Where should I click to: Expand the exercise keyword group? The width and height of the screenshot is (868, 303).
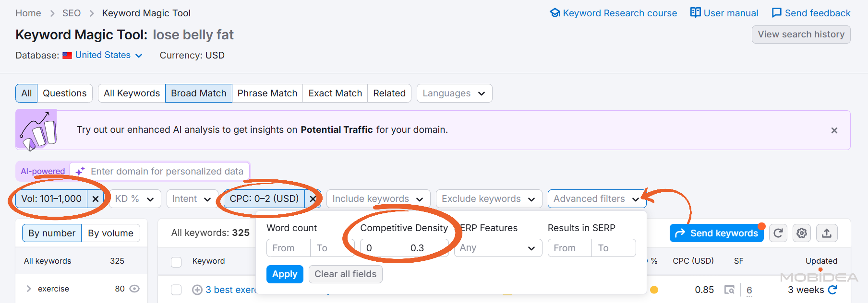(29, 289)
